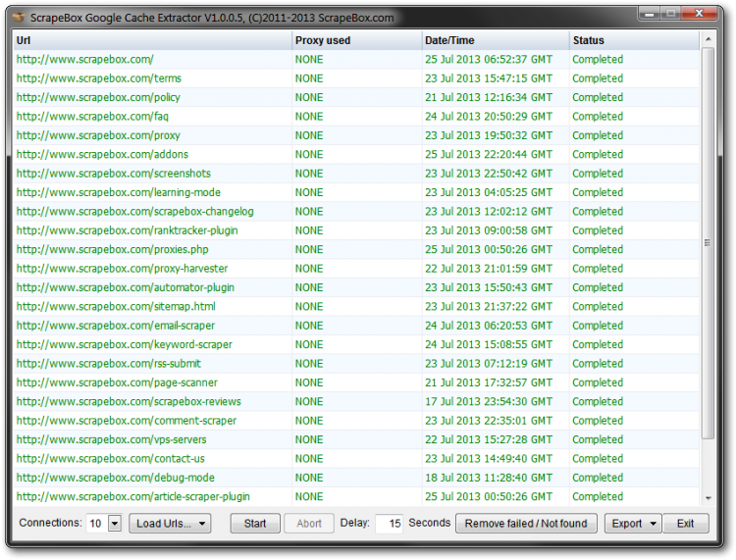
Task: Click date 25 Jul 2013 06:52:37 GMT
Action: tap(489, 60)
